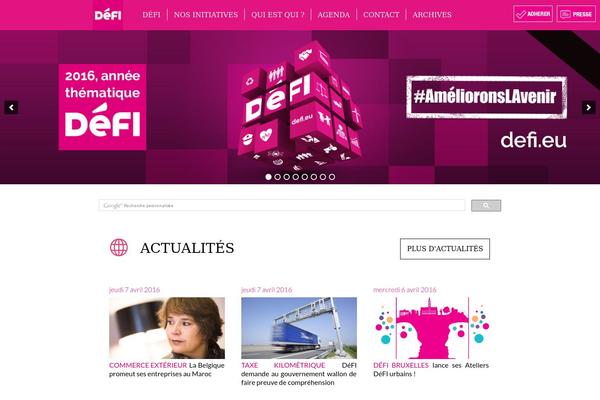Go to the Agenda menu item

(334, 15)
